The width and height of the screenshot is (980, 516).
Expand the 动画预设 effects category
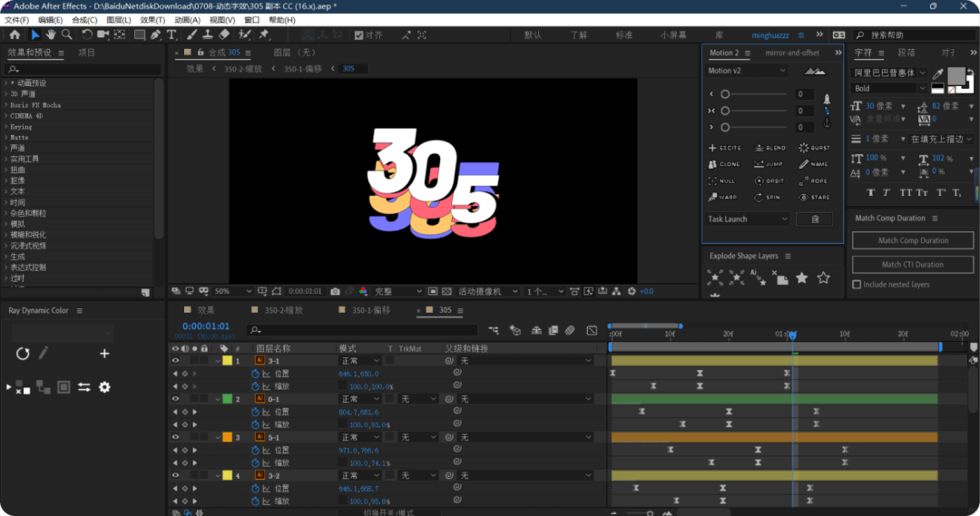pyautogui.click(x=6, y=83)
